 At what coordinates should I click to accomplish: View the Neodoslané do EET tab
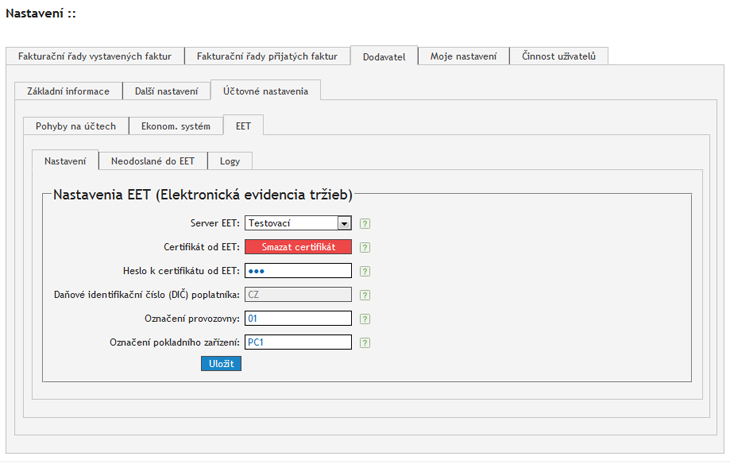(x=153, y=161)
